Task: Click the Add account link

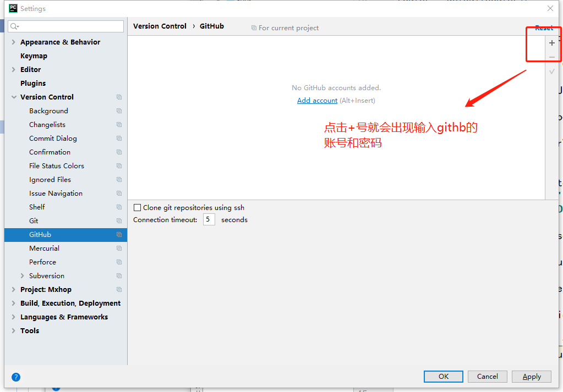Action: point(317,101)
